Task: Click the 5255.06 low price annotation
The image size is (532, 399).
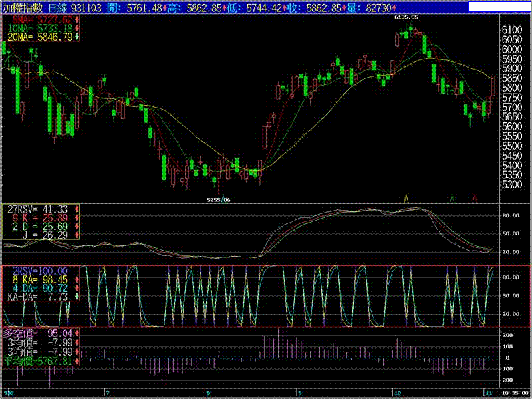Action: click(218, 199)
